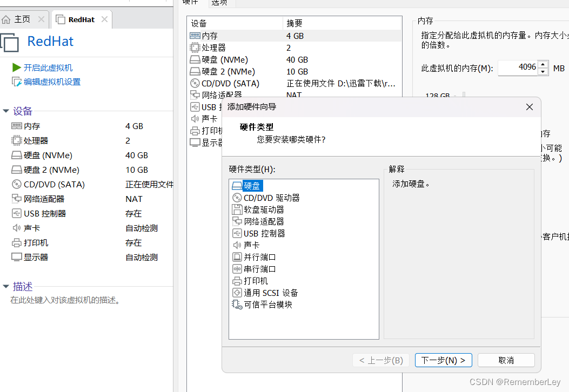Select CD/DVD 驱动器 icon in hardware types
This screenshot has width=569, height=392.
(x=237, y=198)
